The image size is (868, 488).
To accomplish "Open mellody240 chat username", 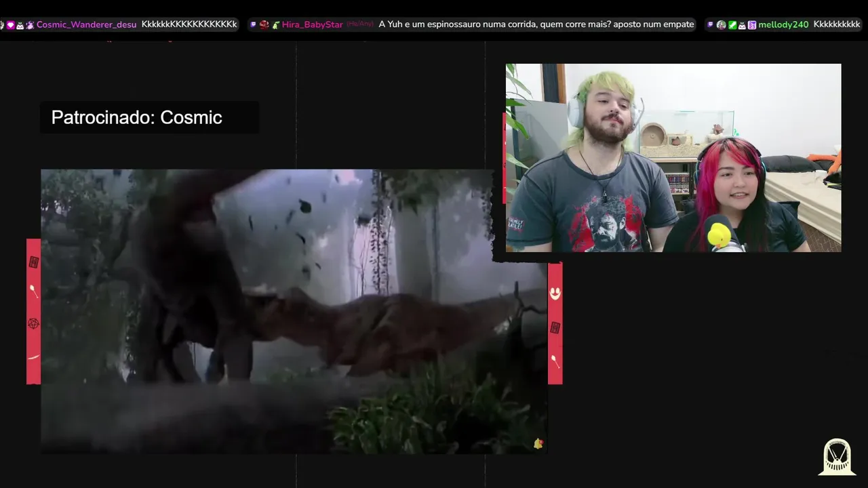I will (783, 24).
